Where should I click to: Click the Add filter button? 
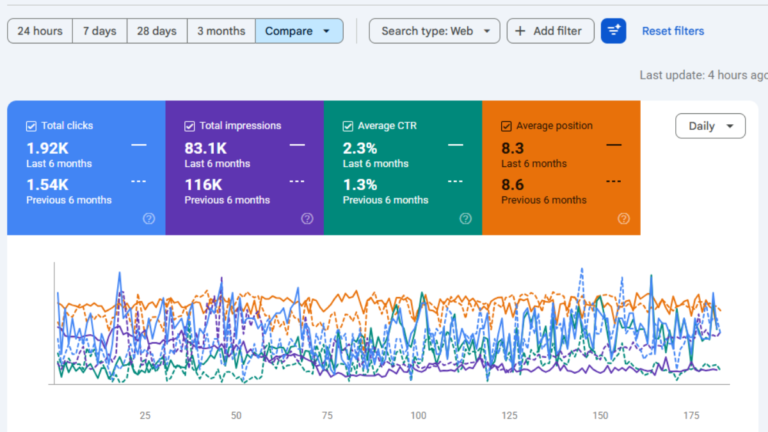[551, 31]
